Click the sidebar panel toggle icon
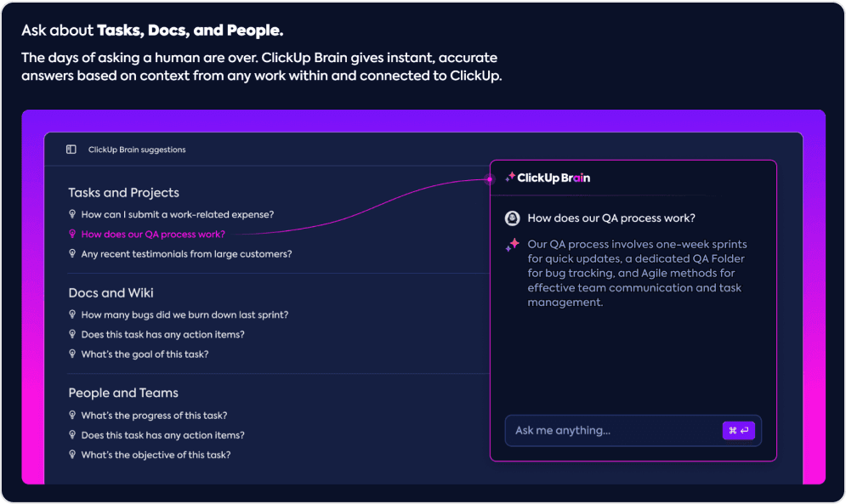 click(x=71, y=150)
